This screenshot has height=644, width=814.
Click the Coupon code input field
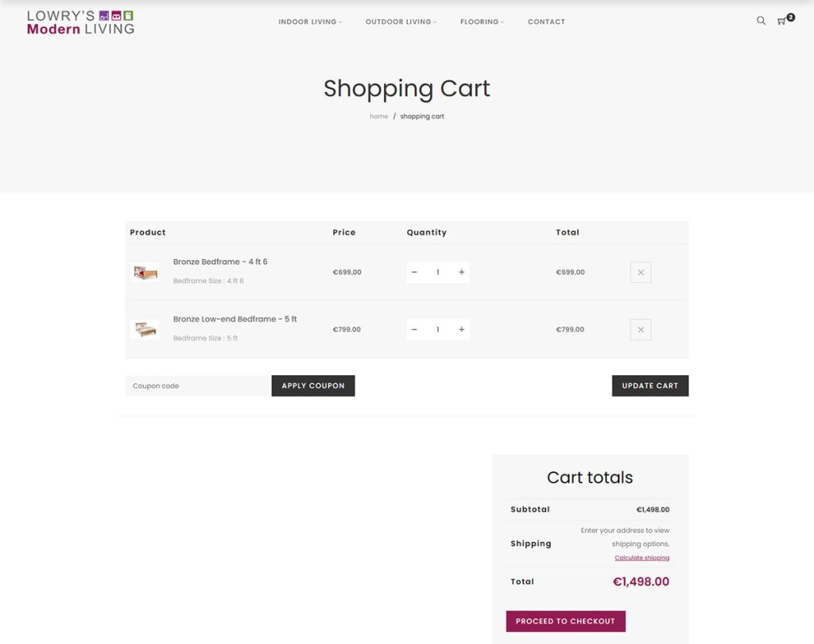click(196, 386)
